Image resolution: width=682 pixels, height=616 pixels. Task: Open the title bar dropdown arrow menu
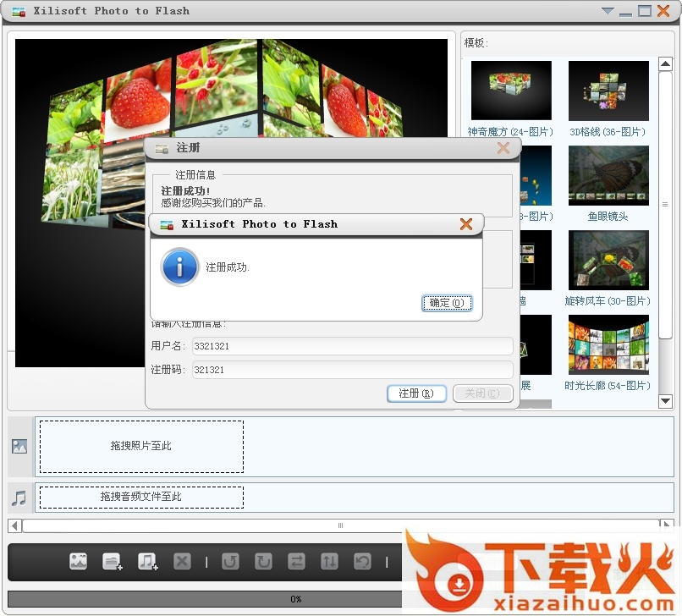608,11
